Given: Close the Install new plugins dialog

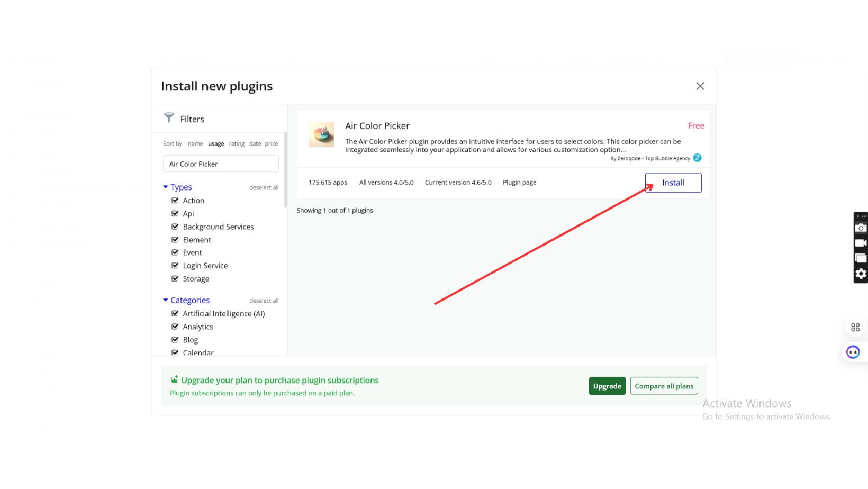Looking at the screenshot, I should coord(700,86).
